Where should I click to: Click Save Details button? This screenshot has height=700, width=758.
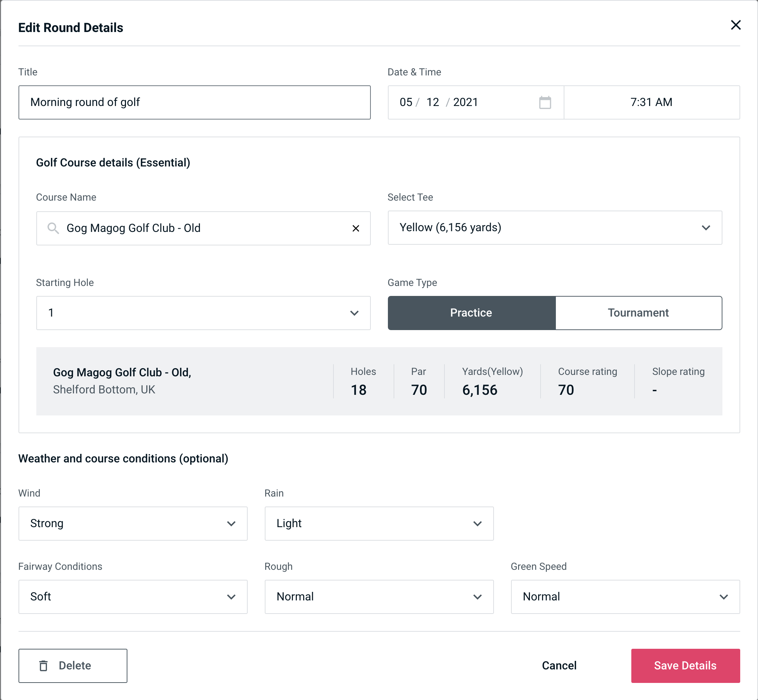pos(685,666)
